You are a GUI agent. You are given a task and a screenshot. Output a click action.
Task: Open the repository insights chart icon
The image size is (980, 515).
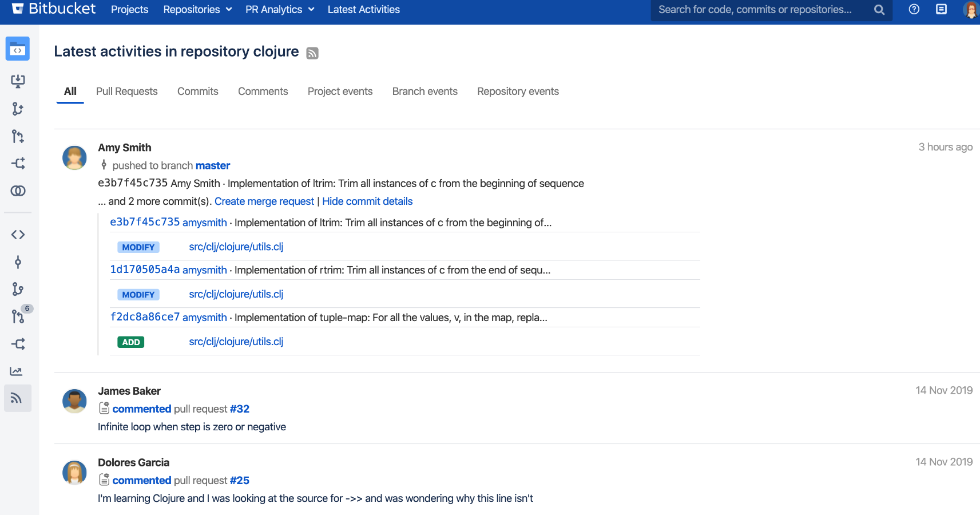tap(17, 371)
